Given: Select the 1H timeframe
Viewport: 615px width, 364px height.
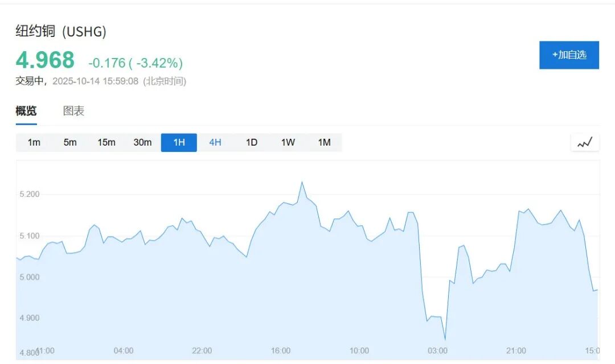Looking at the screenshot, I should click(x=179, y=143).
